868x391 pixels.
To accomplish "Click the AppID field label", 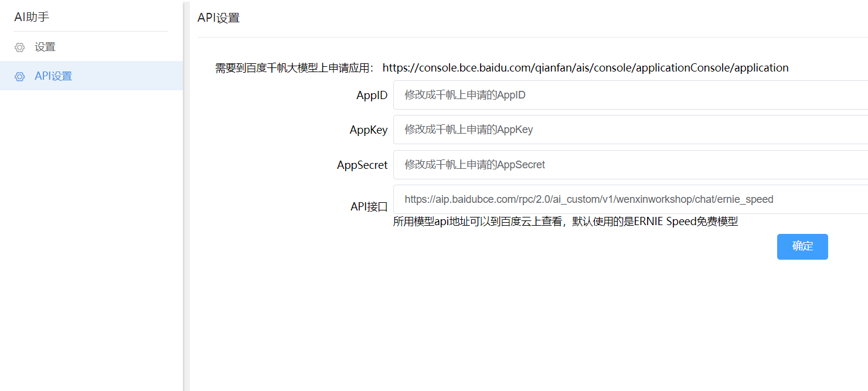I will tap(372, 96).
